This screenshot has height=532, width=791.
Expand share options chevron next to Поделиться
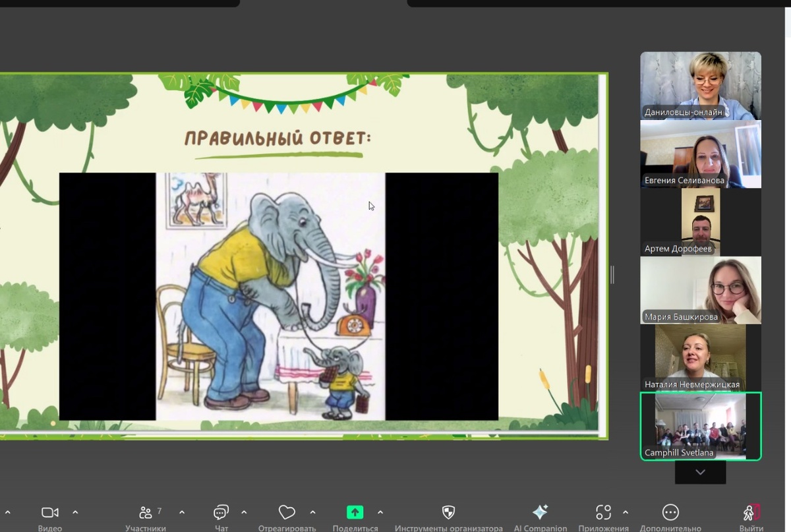tap(380, 512)
